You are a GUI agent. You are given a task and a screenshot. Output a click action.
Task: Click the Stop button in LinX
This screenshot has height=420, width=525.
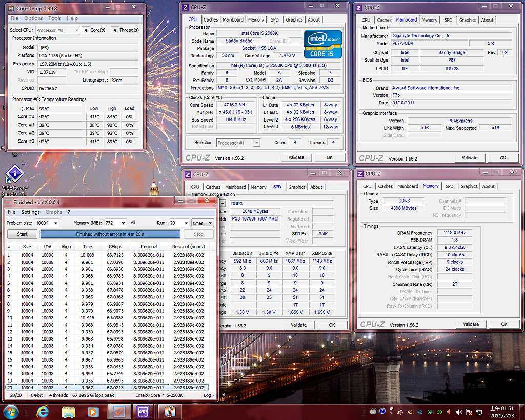198,234
